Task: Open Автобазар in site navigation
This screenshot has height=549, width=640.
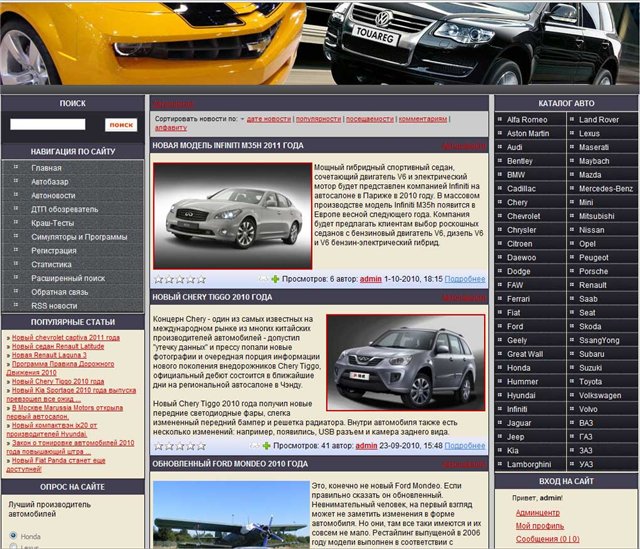Action: point(50,182)
